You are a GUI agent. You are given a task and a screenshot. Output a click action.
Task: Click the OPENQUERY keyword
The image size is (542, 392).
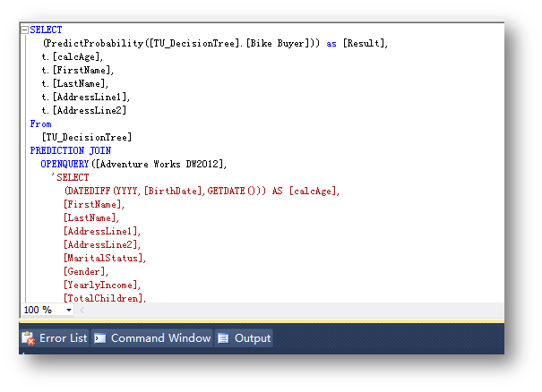point(65,165)
